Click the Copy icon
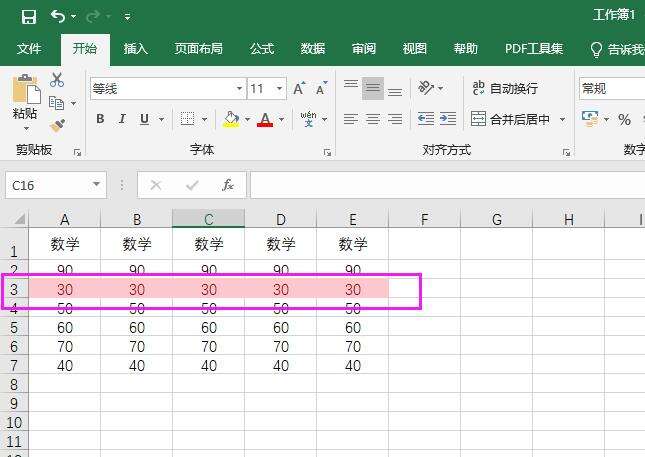The width and height of the screenshot is (645, 457). [x=56, y=103]
